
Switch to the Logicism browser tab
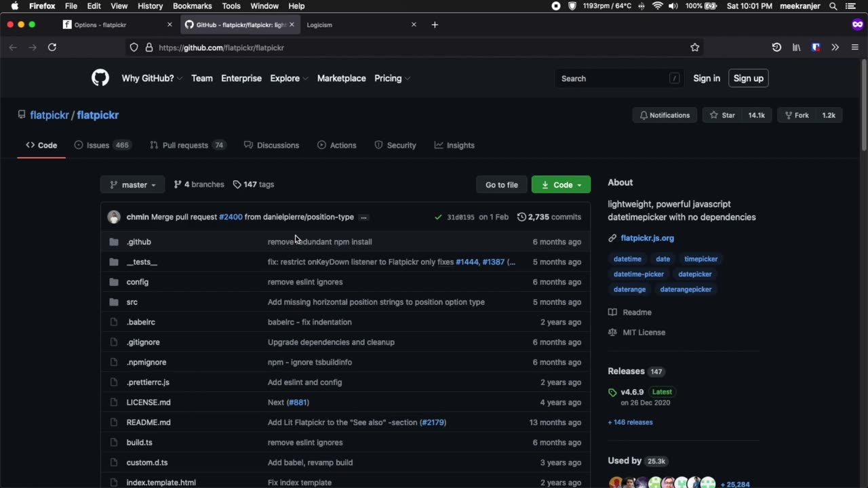(361, 24)
